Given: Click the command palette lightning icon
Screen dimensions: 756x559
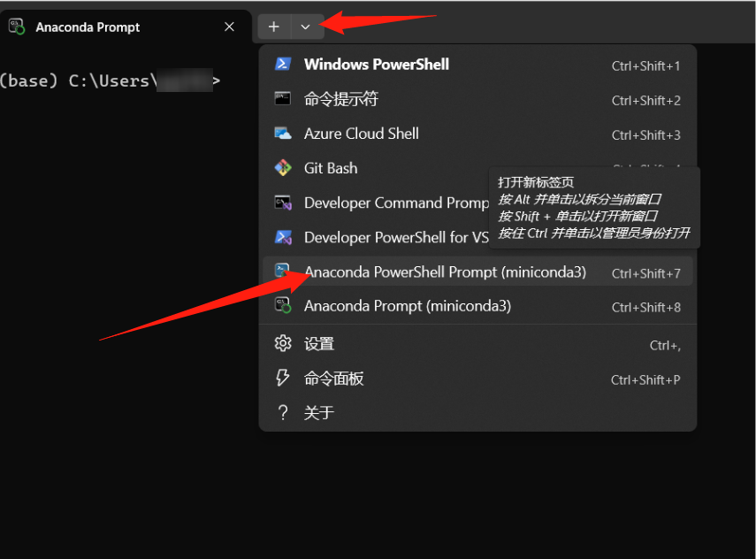Looking at the screenshot, I should pos(283,378).
